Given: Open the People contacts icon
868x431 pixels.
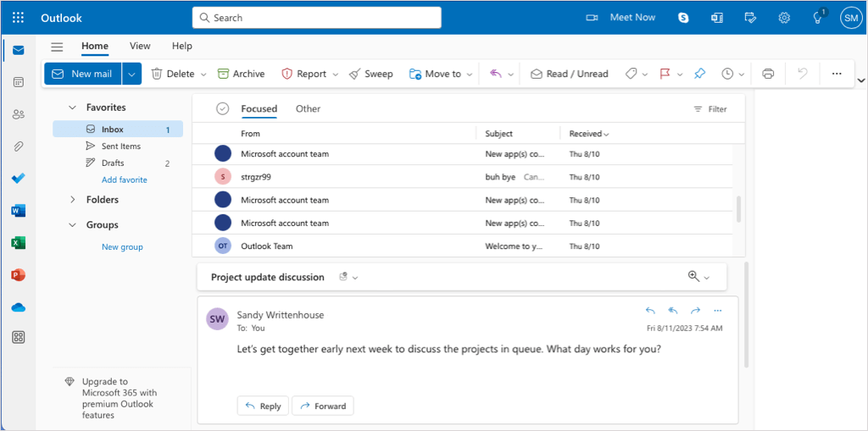Looking at the screenshot, I should coord(18,114).
